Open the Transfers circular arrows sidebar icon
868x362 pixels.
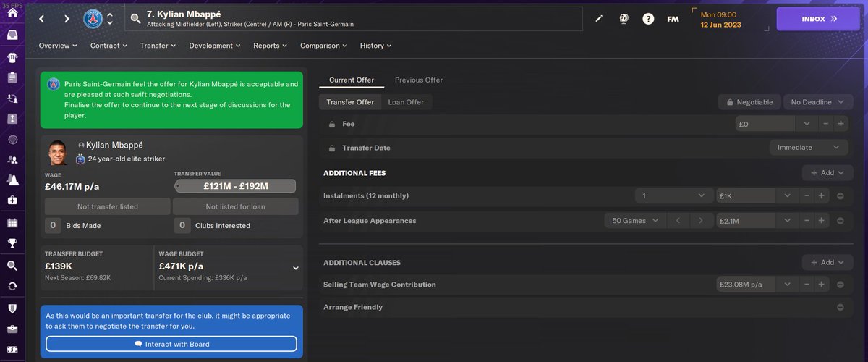click(12, 286)
